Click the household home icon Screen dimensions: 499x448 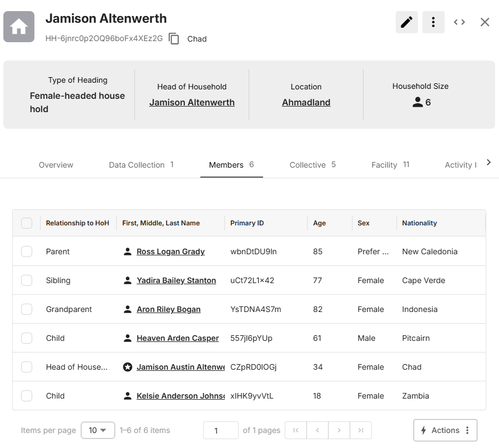tap(19, 27)
